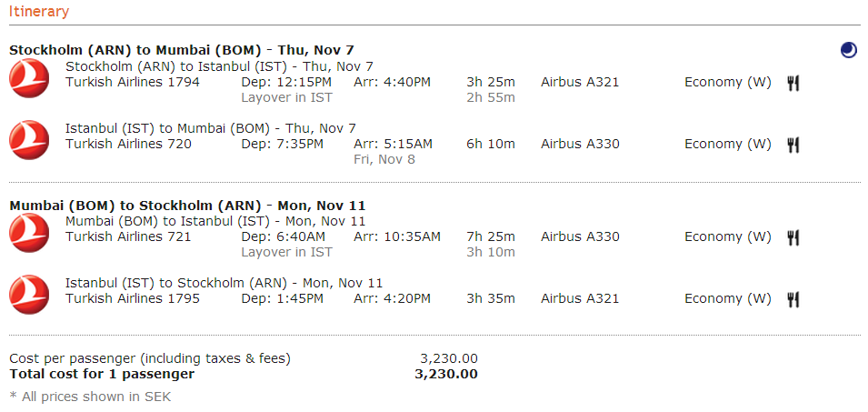868x412 pixels.
Task: Click the All prices shown in SEK note
Action: 90,397
